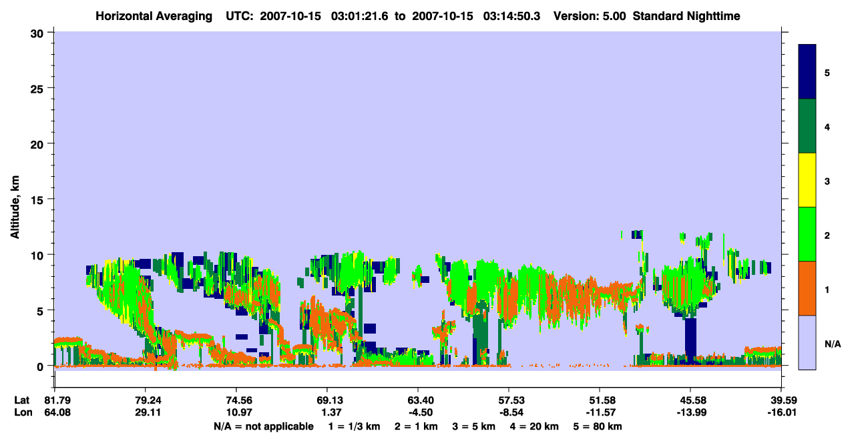Image resolution: width=868 pixels, height=445 pixels.
Task: Click 'N/A = not applicable' legend text
Action: pos(263,426)
